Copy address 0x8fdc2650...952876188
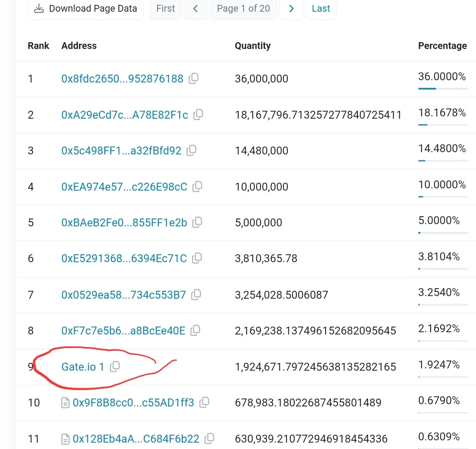This screenshot has height=449, width=476. pyautogui.click(x=193, y=78)
